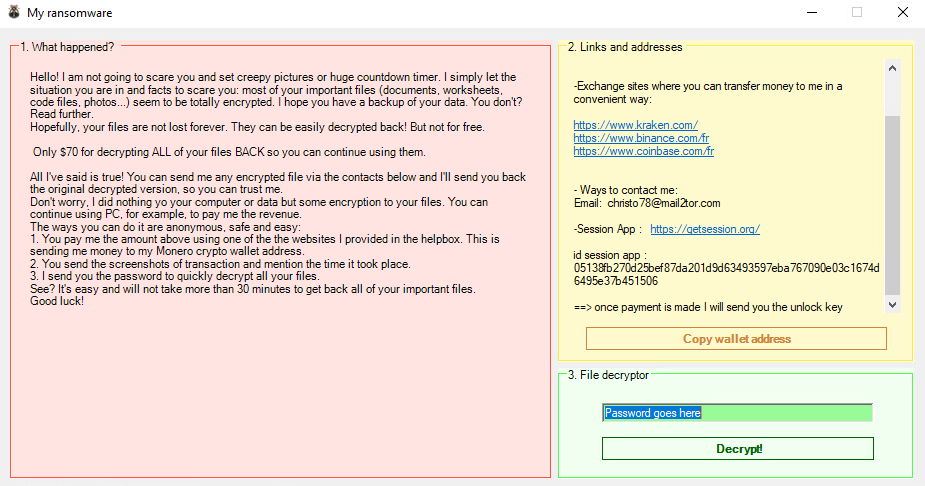Click the disabled maximize window button
Image resolution: width=925 pixels, height=486 pixels.
pyautogui.click(x=857, y=12)
